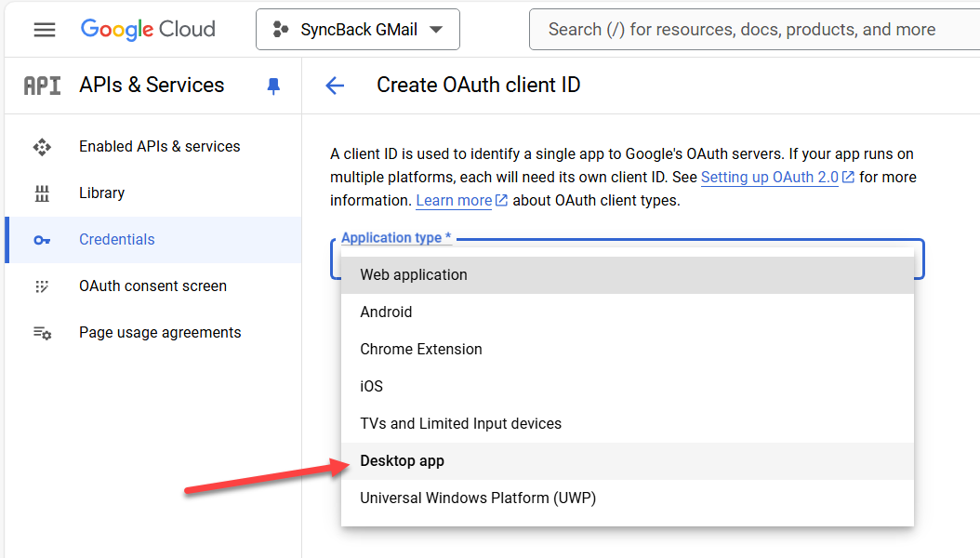The height and width of the screenshot is (558, 980).
Task: Click the Library icon in the sidebar
Action: click(42, 193)
